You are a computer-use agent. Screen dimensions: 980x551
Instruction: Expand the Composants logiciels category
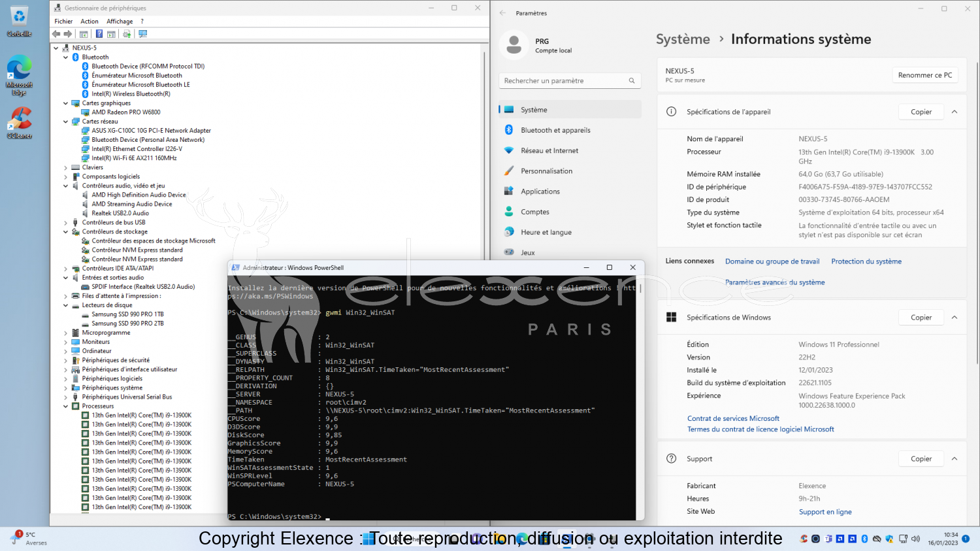pos(66,176)
